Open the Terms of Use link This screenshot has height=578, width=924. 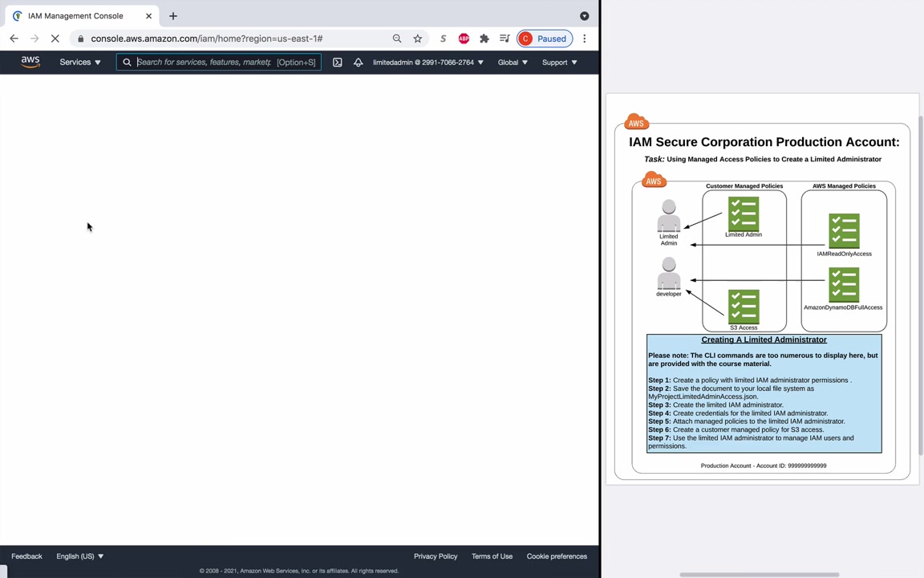[x=492, y=556]
